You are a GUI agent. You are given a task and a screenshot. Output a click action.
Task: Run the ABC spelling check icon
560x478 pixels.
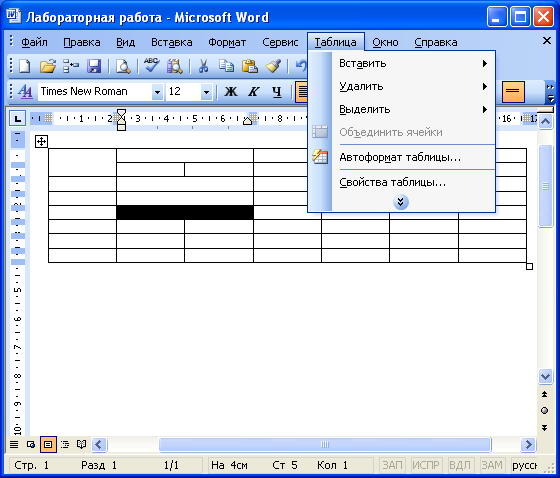[151, 66]
